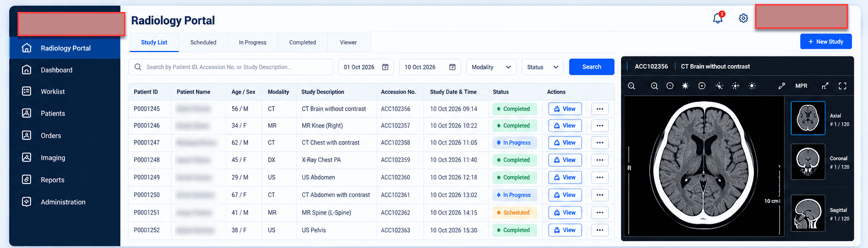The width and height of the screenshot is (868, 248).
Task: Click the fullscreen icon in the viewer
Action: [x=843, y=86]
